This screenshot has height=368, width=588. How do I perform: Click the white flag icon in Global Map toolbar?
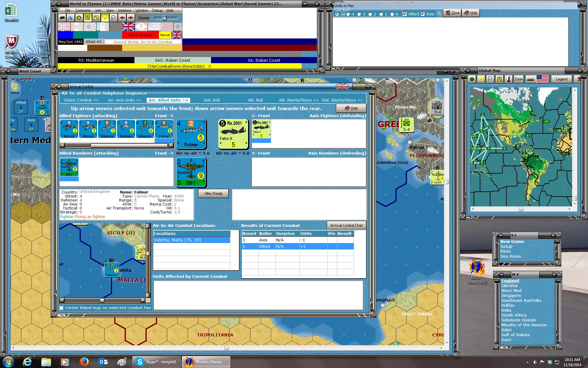(x=490, y=79)
